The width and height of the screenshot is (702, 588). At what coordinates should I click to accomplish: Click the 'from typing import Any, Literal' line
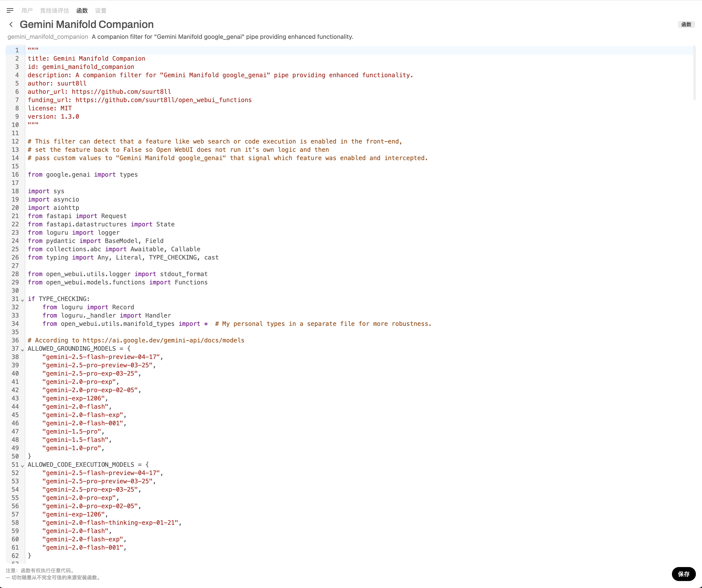[123, 258]
